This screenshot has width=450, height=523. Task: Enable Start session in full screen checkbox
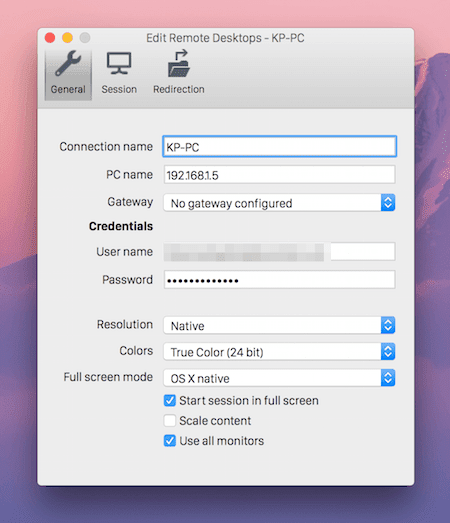click(x=169, y=400)
